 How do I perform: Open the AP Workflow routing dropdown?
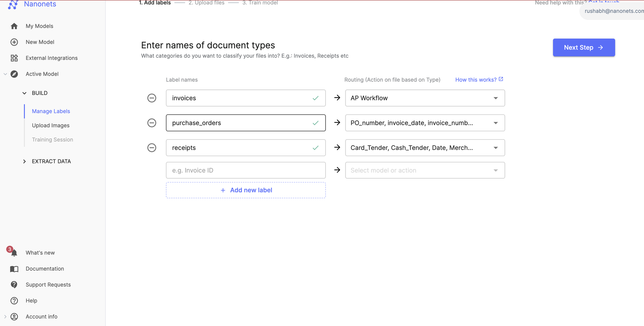click(x=495, y=98)
